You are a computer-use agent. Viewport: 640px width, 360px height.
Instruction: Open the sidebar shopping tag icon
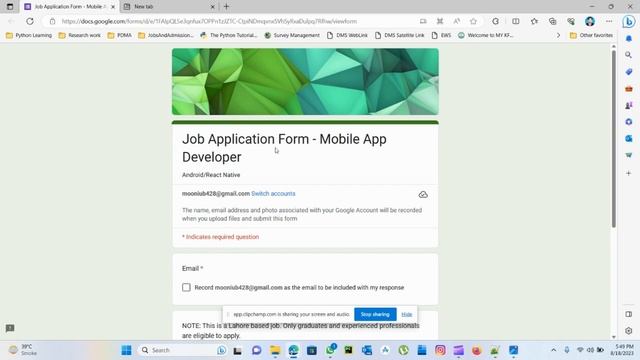pos(629,72)
